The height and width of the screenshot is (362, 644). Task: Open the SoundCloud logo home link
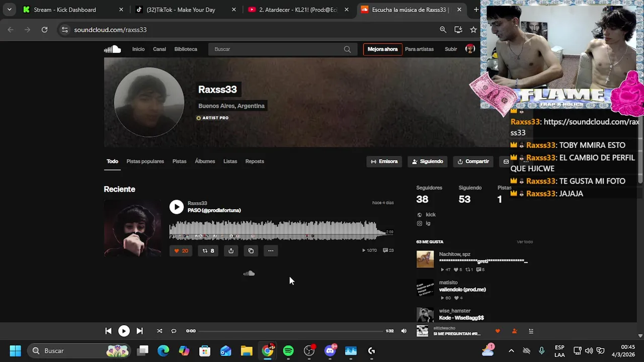point(112,49)
